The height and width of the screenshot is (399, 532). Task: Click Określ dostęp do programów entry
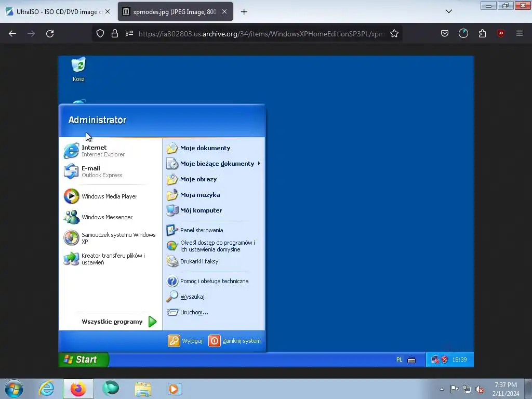pyautogui.click(x=214, y=246)
